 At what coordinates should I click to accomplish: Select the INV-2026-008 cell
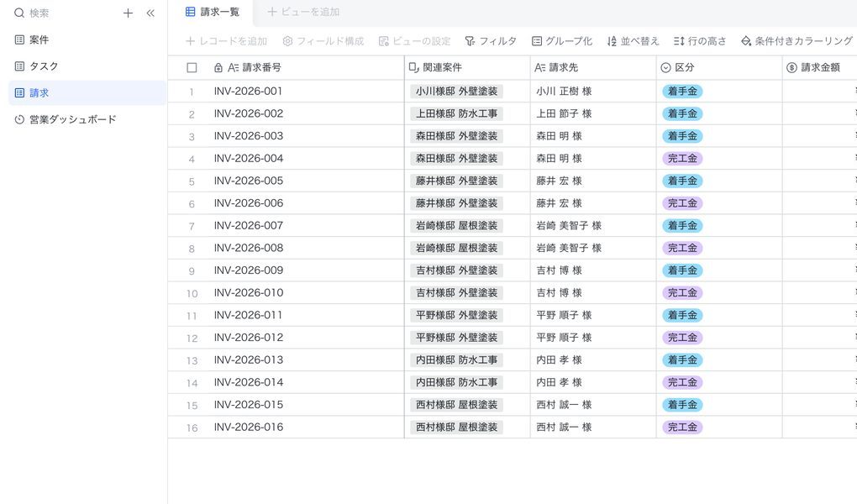(x=307, y=248)
